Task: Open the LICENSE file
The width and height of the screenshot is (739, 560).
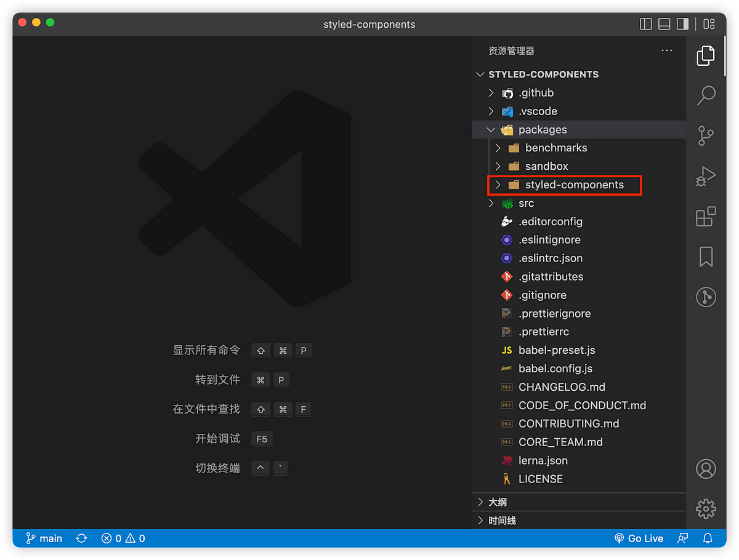Action: click(x=579, y=479)
